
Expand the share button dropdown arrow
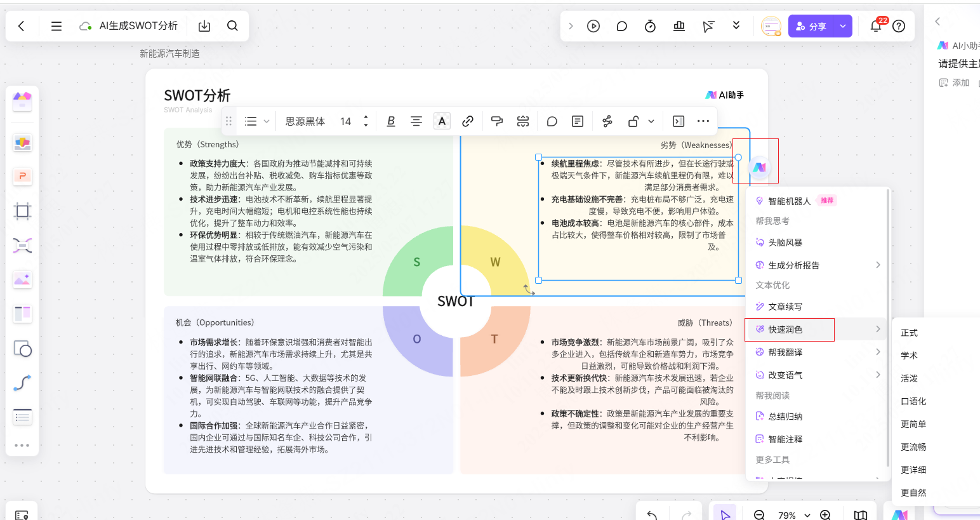[842, 26]
